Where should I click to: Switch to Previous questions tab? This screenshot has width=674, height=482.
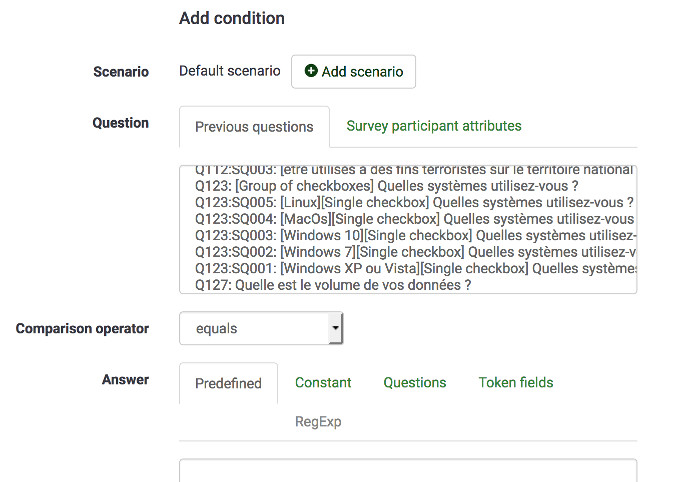[254, 127]
